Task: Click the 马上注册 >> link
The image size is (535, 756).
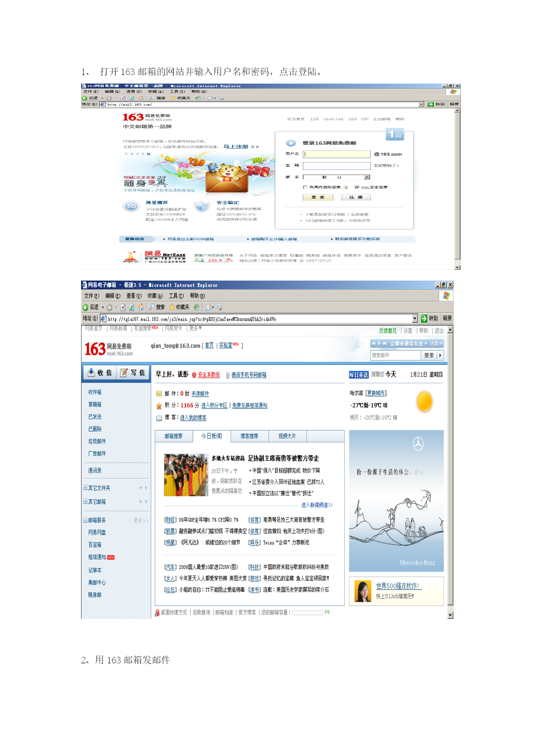Action: coord(241,147)
